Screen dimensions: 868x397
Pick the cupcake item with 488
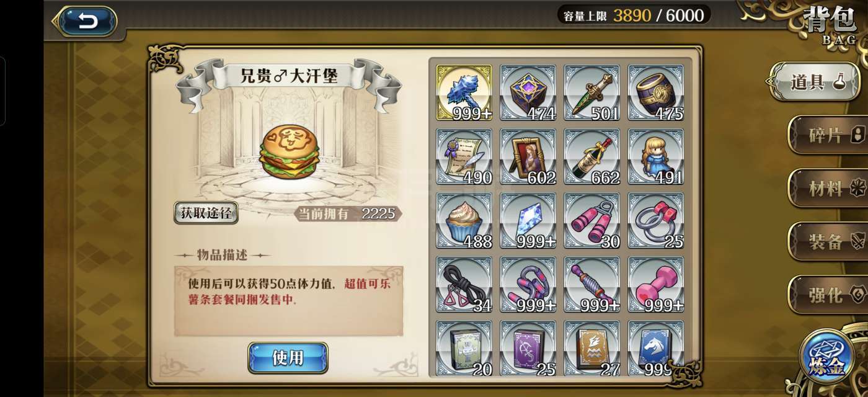click(x=464, y=220)
